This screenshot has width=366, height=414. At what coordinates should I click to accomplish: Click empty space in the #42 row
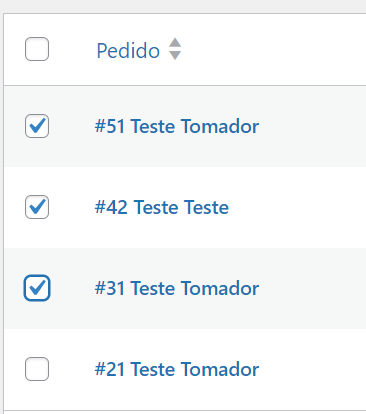click(x=300, y=207)
